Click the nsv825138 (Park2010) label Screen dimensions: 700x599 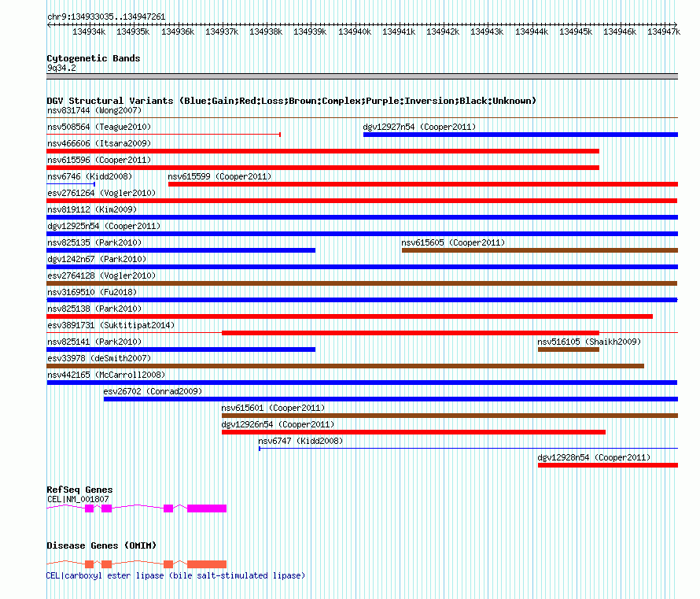tap(94, 309)
